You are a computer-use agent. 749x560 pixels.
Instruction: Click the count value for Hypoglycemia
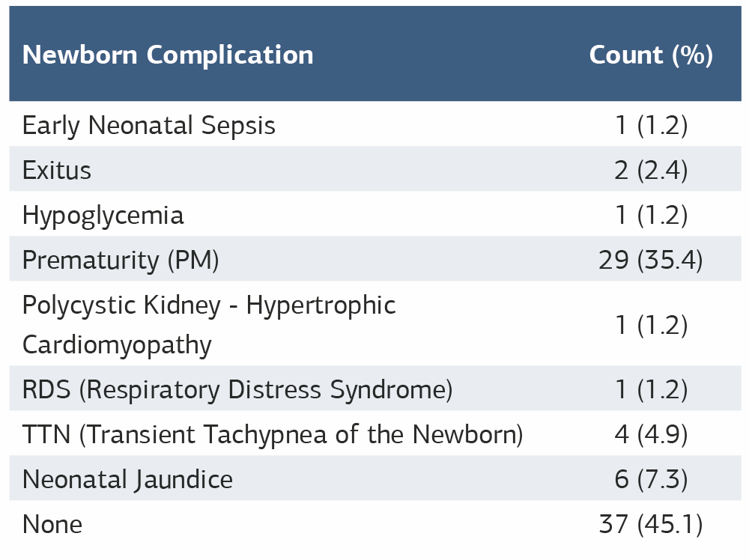point(650,216)
